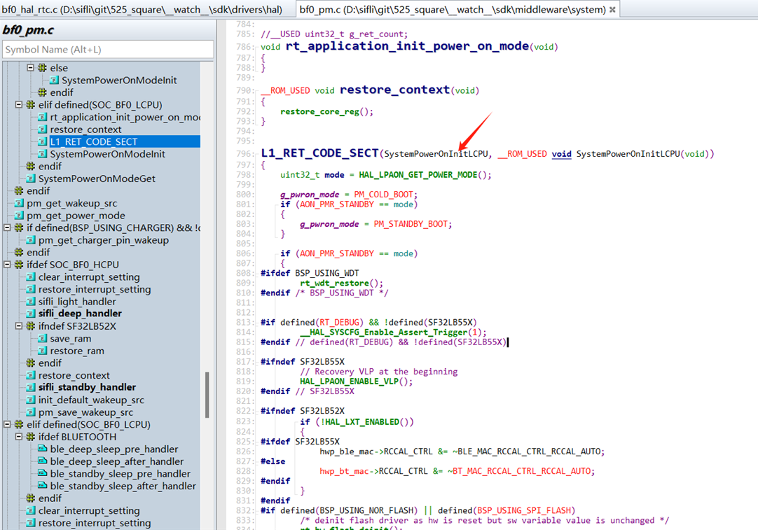Collapse the 'ifndef SF32LB52X' node

[19, 326]
